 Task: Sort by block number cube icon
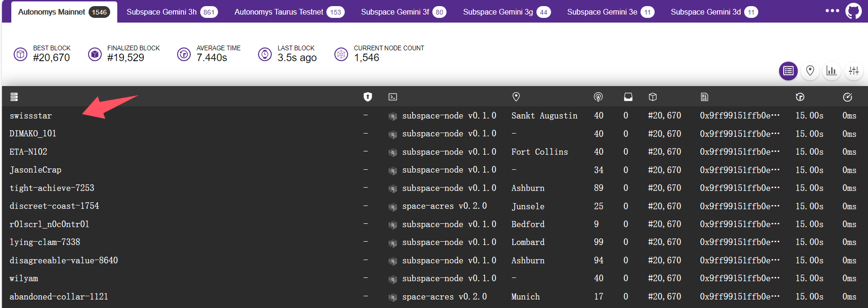click(x=653, y=97)
